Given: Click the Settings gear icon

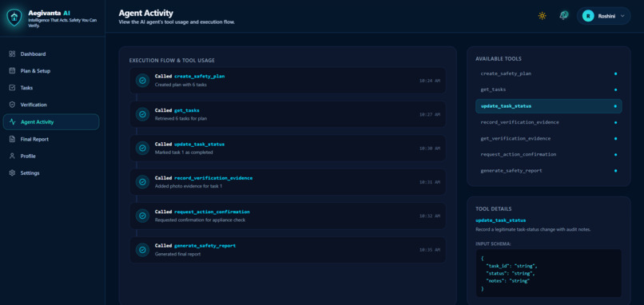Looking at the screenshot, I should tap(12, 172).
